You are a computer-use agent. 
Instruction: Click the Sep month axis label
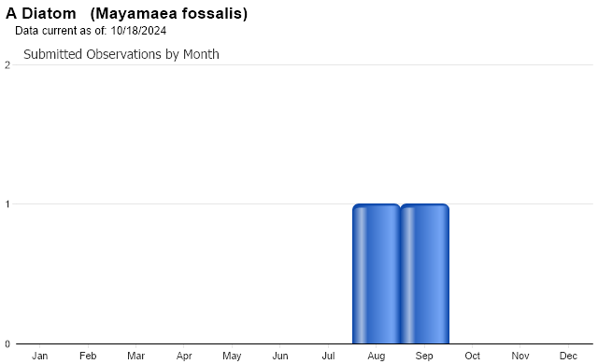click(424, 356)
